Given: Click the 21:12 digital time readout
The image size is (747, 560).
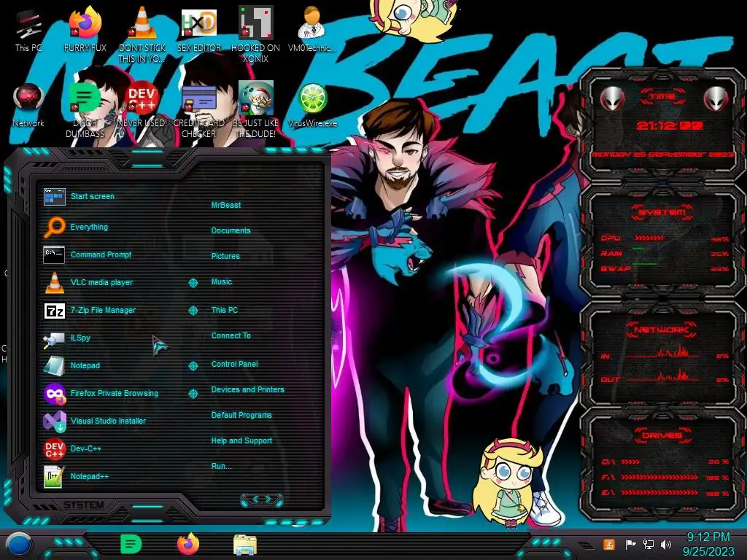Looking at the screenshot, I should coord(670,125).
